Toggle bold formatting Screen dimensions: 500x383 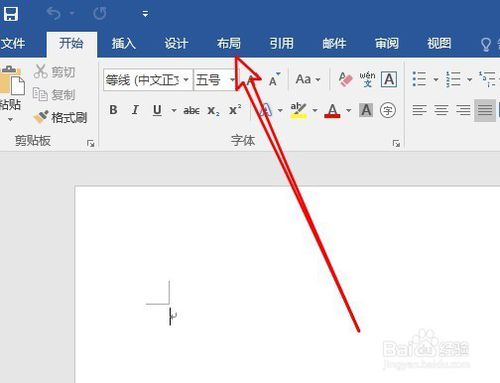[x=113, y=110]
